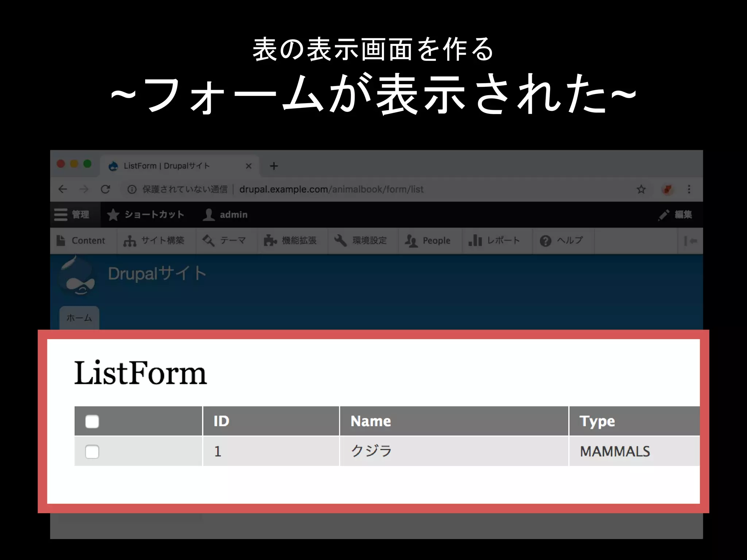Select the ListForm | Drupalサイト tab
Viewport: 747px width, 560px height.
coord(180,166)
